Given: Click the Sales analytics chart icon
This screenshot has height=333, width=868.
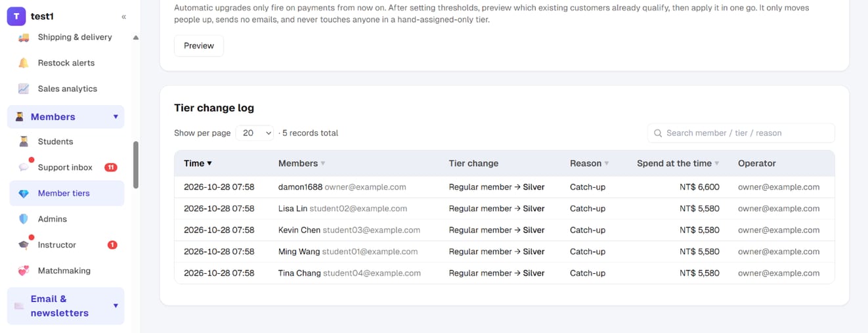Looking at the screenshot, I should tap(24, 89).
